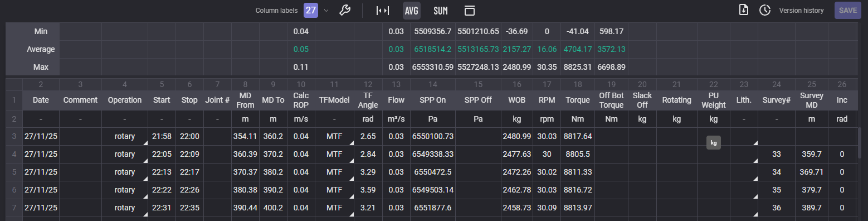The height and width of the screenshot is (221, 868).
Task: Click the RPM cell 30.09
Action: [x=547, y=208]
